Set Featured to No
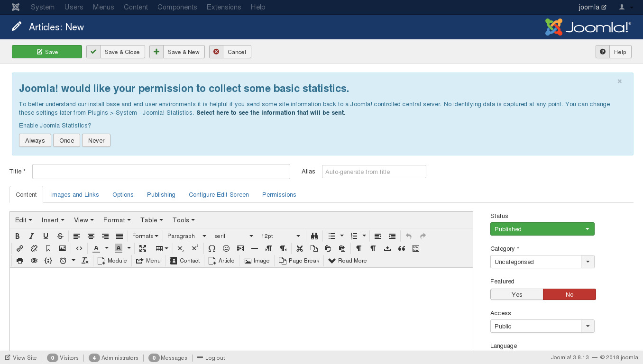Image resolution: width=643 pixels, height=364 pixels. [x=569, y=294]
